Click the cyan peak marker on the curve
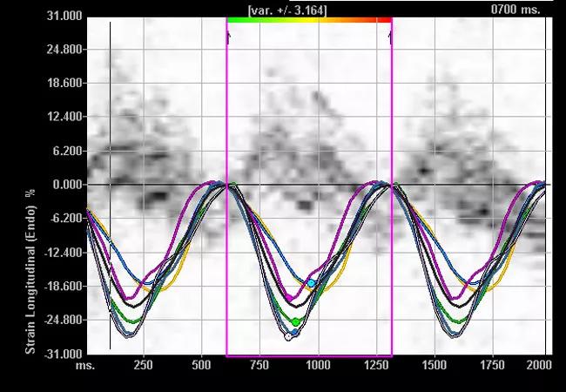The height and width of the screenshot is (392, 566). coord(311,284)
